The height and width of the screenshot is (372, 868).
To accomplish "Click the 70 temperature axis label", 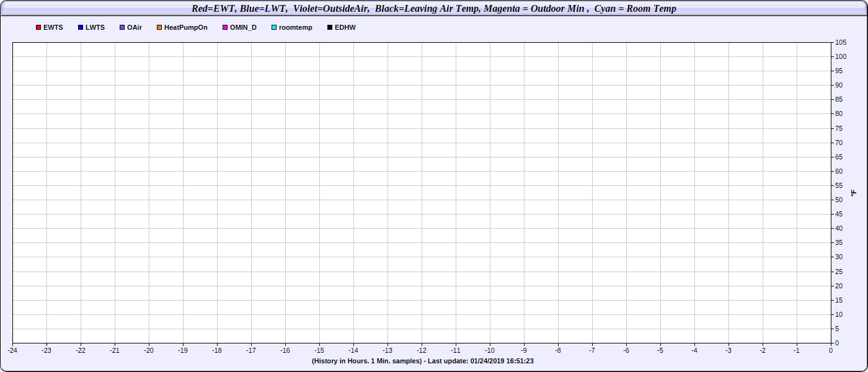I will (839, 143).
